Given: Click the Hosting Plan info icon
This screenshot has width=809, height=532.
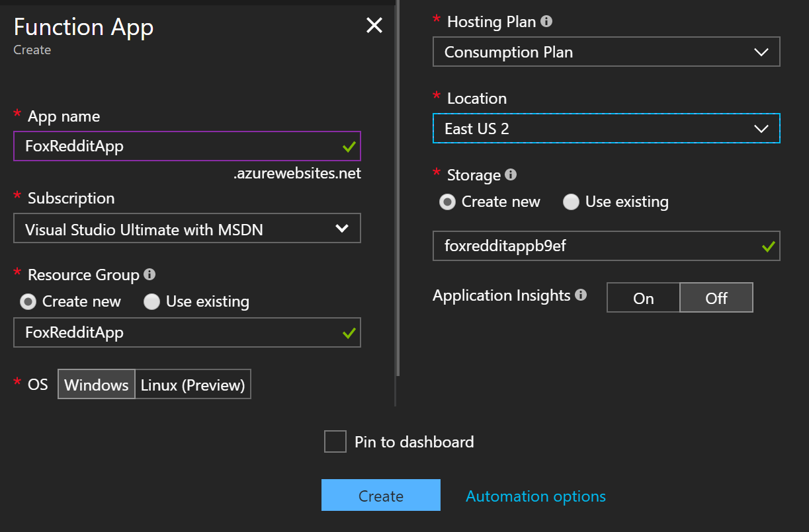Looking at the screenshot, I should (546, 21).
